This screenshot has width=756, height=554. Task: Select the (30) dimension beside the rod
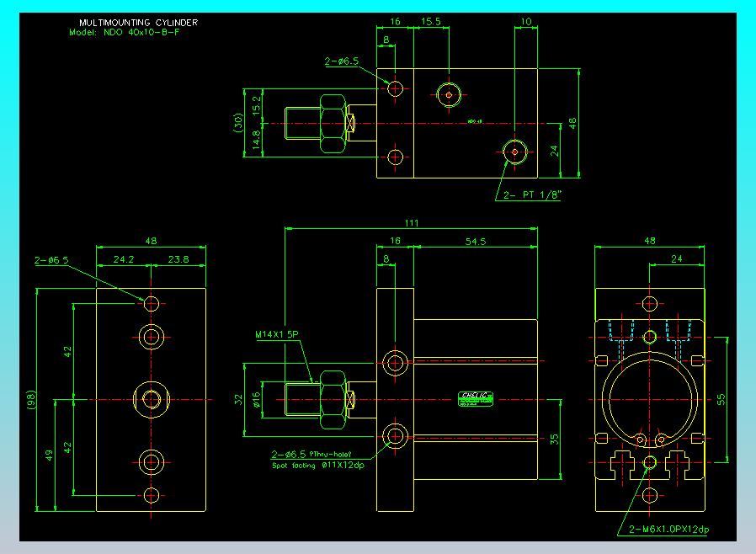pyautogui.click(x=237, y=123)
